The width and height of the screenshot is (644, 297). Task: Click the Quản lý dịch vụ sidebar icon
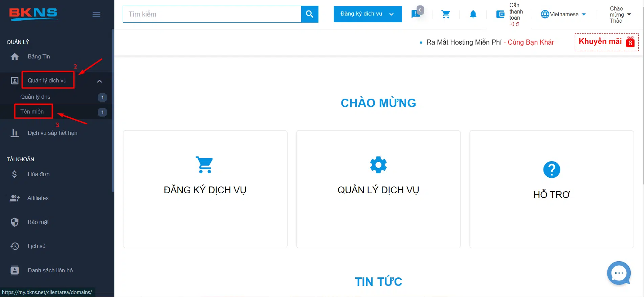click(x=15, y=80)
